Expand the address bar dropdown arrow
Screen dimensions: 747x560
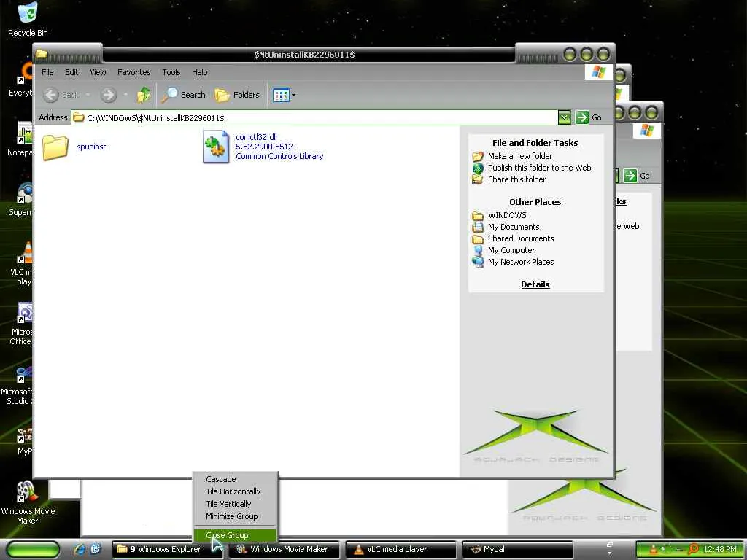[x=564, y=117]
